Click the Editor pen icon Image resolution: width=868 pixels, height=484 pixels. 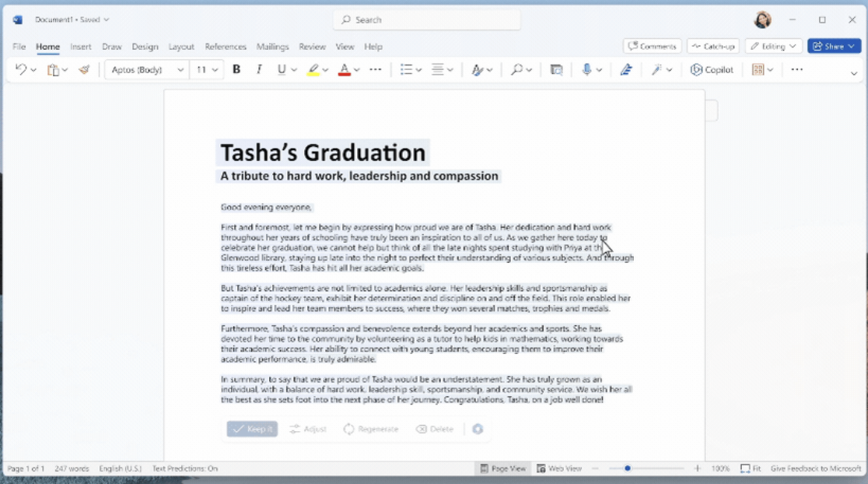tap(626, 70)
